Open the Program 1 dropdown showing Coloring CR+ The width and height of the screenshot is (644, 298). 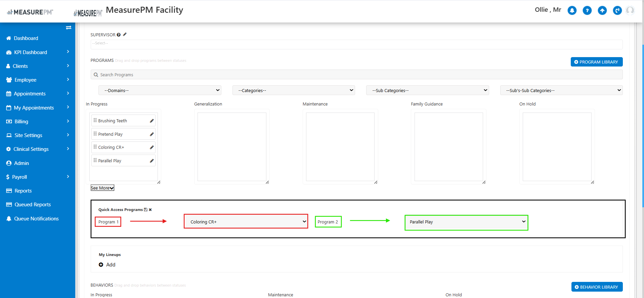tap(246, 221)
